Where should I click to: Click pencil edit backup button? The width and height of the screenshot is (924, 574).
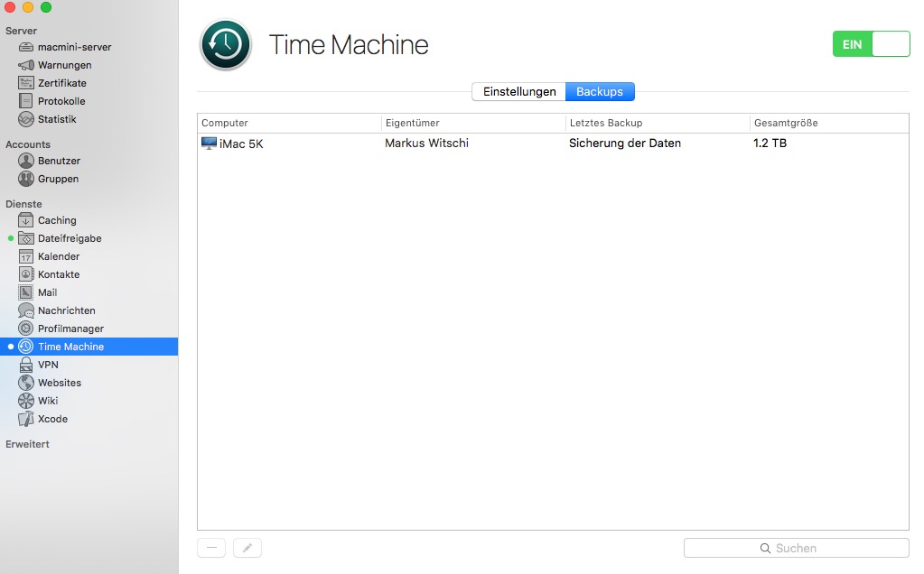pos(247,548)
